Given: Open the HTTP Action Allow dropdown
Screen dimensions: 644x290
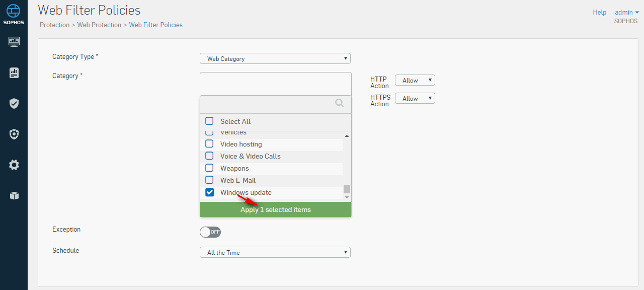Looking at the screenshot, I should (x=415, y=80).
